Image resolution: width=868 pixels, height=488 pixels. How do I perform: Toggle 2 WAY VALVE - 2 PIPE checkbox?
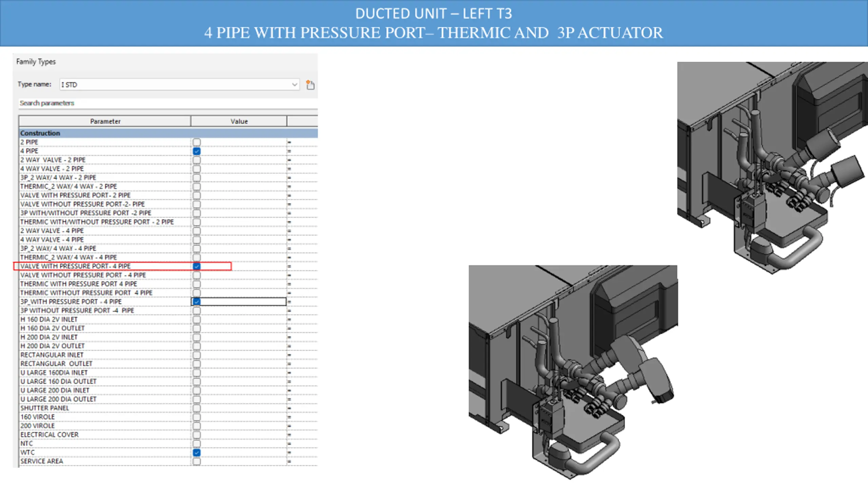coord(197,160)
